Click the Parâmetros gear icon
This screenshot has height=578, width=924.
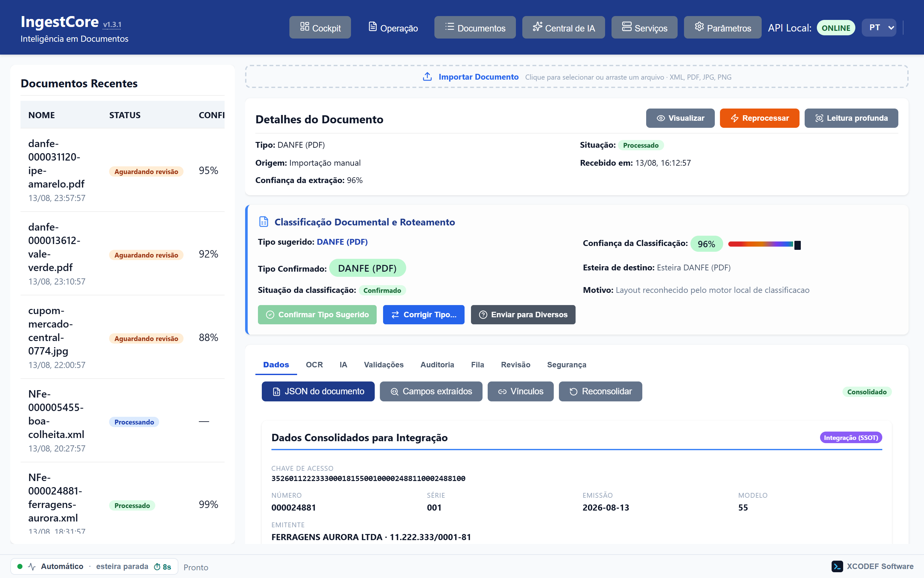coord(699,27)
